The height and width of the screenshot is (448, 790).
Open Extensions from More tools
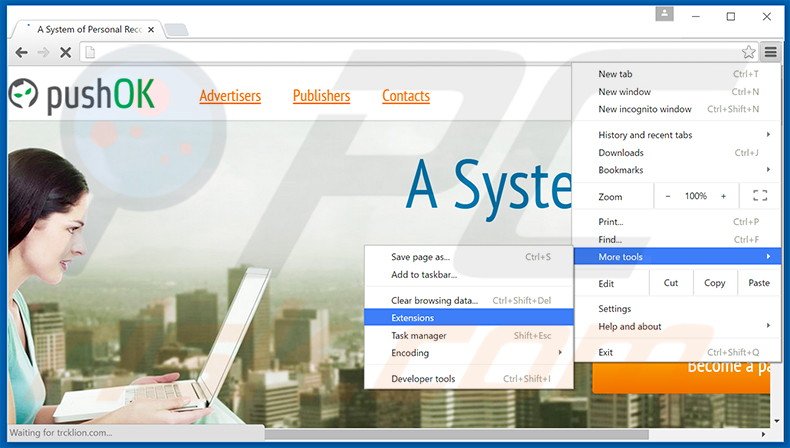[x=469, y=317]
